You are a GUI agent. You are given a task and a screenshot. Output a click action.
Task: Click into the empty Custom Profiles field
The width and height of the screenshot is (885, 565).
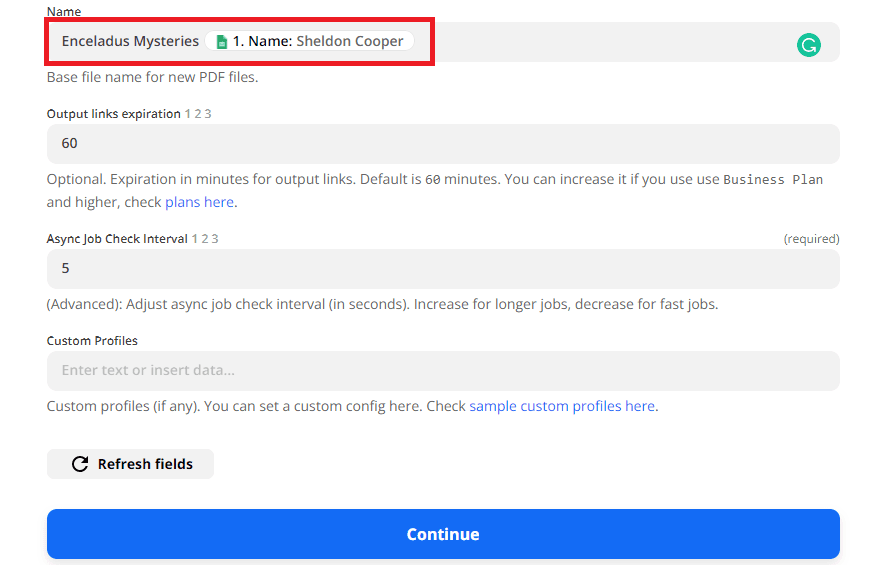pyautogui.click(x=442, y=371)
